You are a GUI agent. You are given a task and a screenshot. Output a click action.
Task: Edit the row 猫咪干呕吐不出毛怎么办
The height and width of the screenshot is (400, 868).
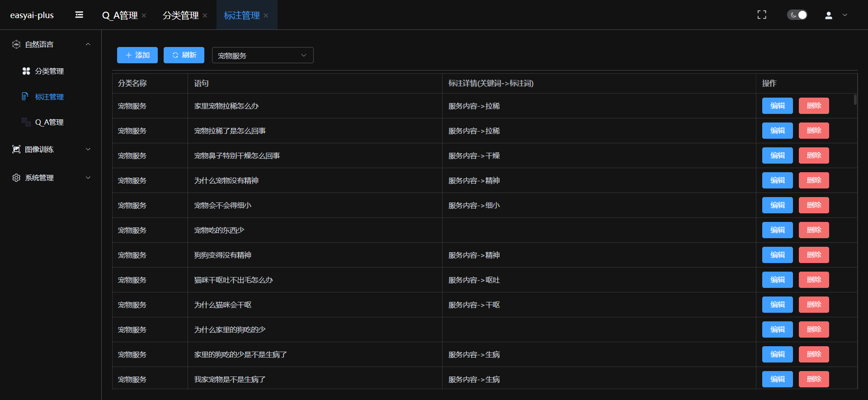[778, 280]
